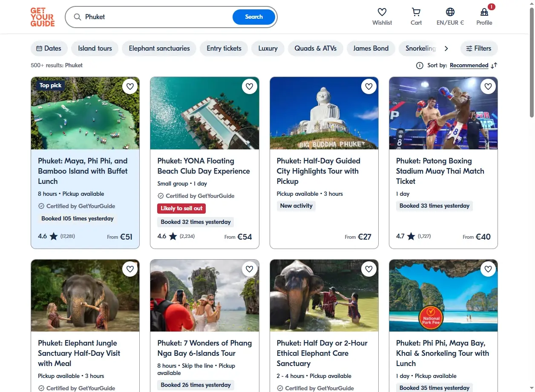Image resolution: width=535 pixels, height=392 pixels.
Task: Click the star rating on YONA Floating card
Action: [173, 236]
